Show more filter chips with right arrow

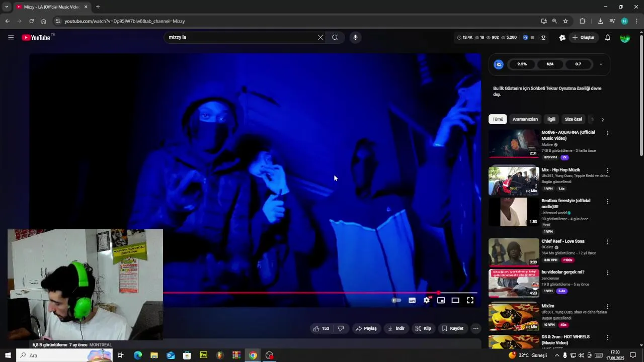pos(602,119)
